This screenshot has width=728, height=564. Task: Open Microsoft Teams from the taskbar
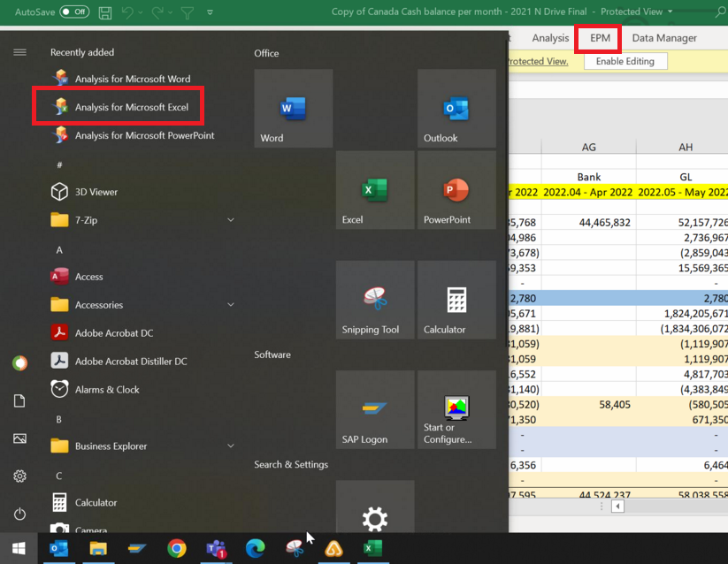pos(216,549)
